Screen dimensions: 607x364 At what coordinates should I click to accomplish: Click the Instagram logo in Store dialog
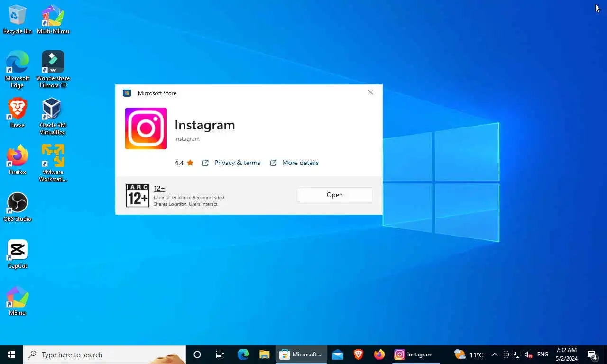[x=146, y=128]
